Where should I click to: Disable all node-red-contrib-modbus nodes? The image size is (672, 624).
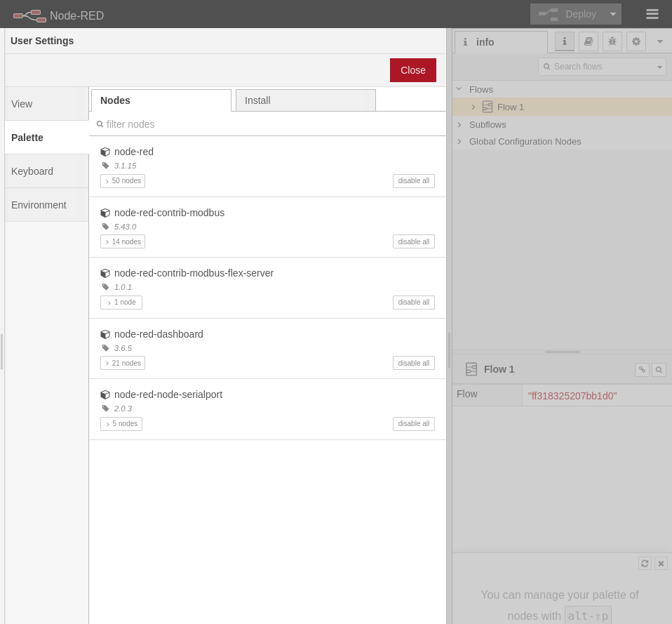[413, 241]
